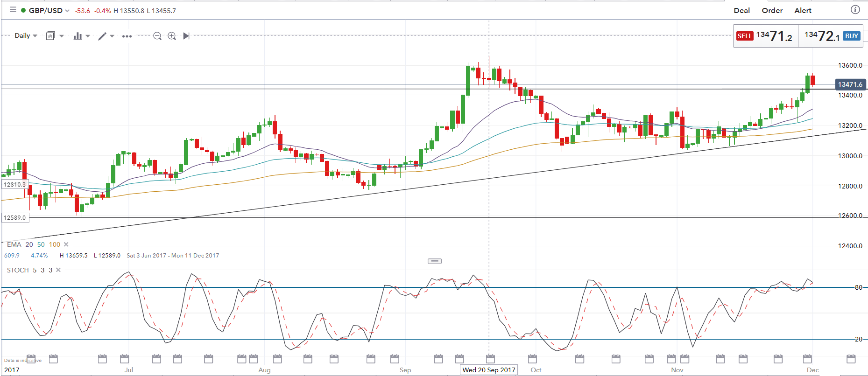Jump to latest candle with skip icon
Screen dimensions: 868x376
(x=186, y=36)
